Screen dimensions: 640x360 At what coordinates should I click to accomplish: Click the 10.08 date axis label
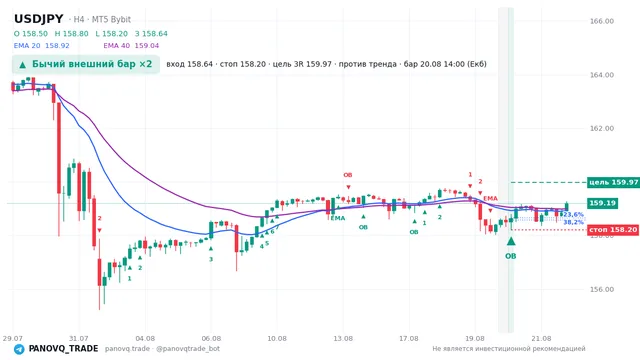click(277, 338)
